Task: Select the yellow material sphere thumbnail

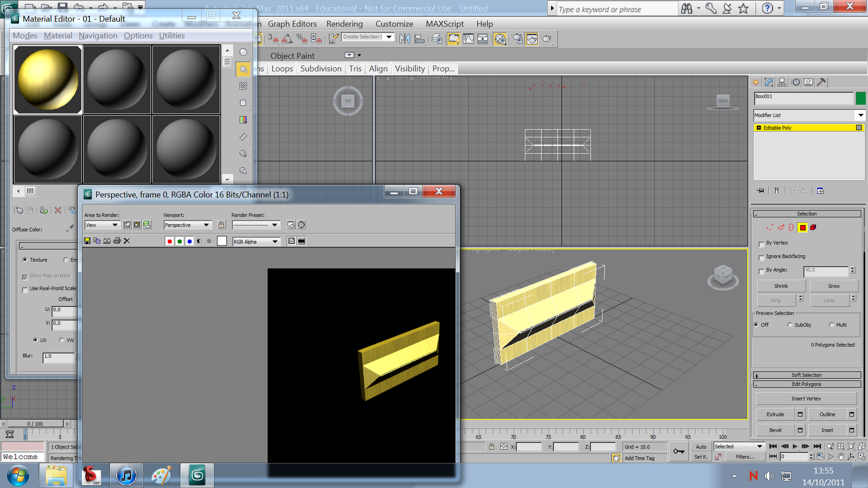Action: [x=47, y=79]
